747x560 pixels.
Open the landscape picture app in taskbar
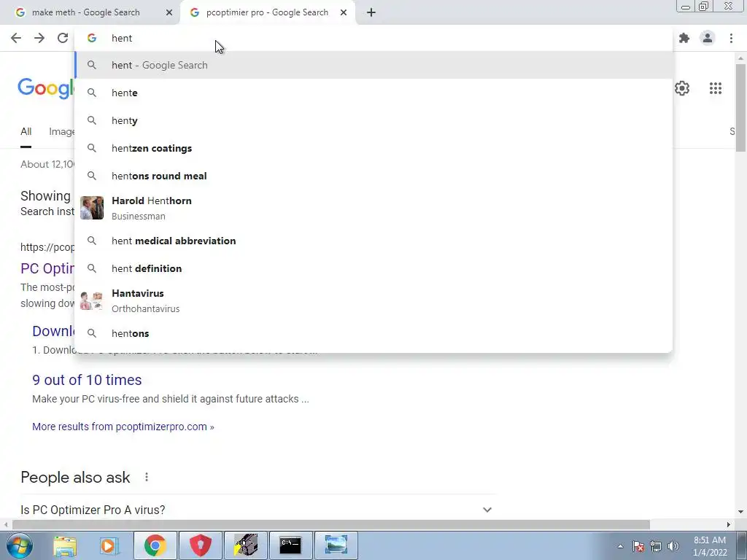point(336,545)
